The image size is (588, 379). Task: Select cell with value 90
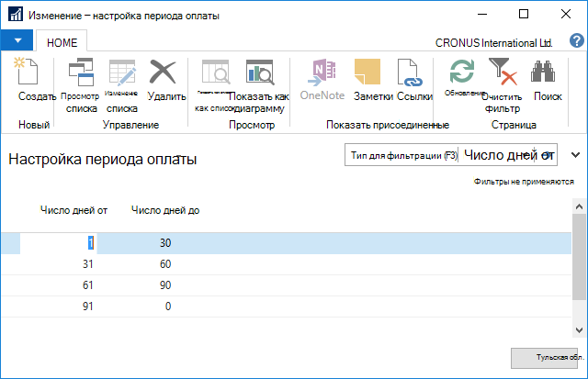click(x=165, y=285)
